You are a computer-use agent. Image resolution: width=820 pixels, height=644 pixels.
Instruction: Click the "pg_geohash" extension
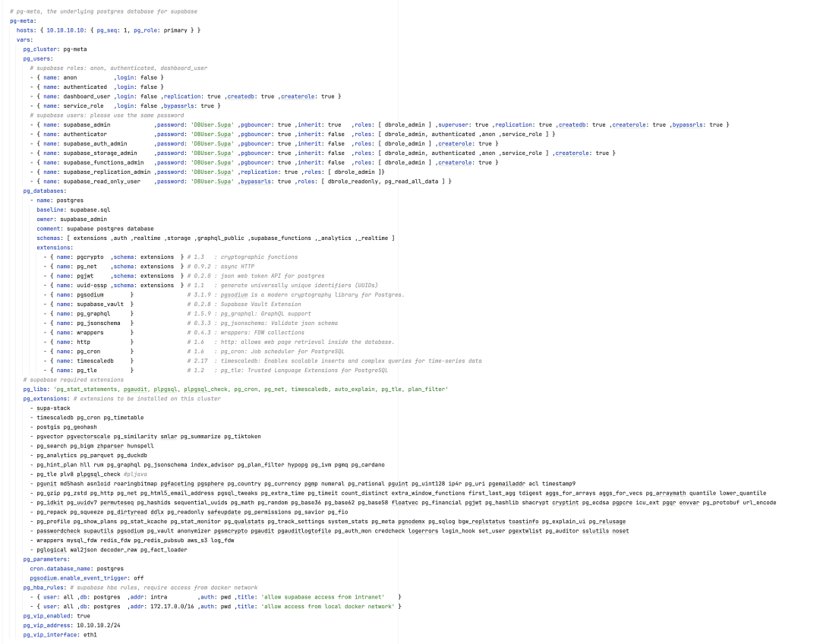(80, 427)
